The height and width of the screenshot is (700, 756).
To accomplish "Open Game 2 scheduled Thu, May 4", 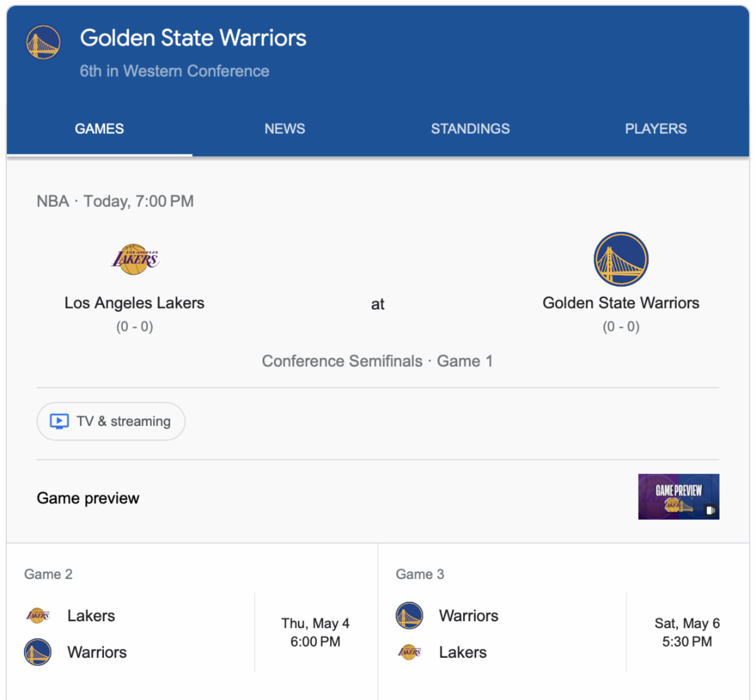I will 315,633.
